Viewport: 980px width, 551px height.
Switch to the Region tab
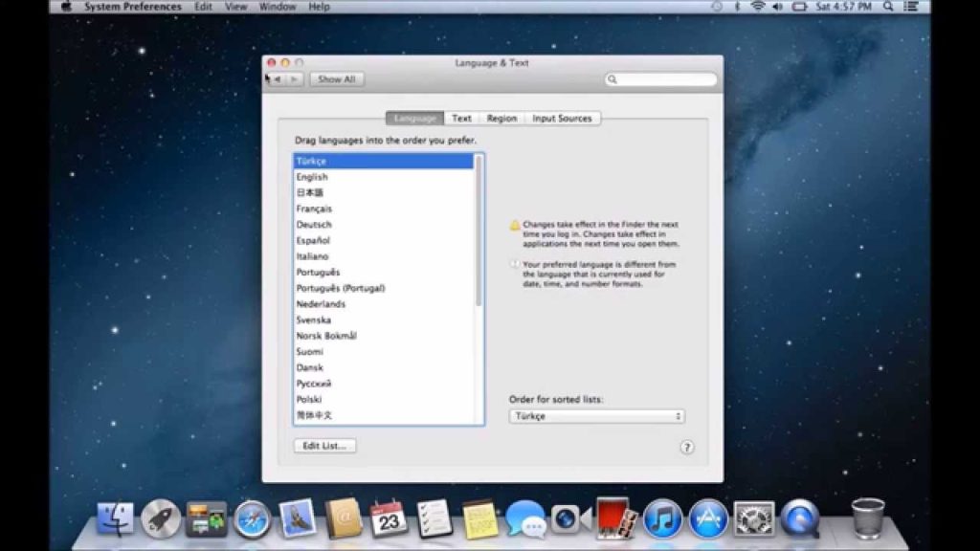pos(501,118)
